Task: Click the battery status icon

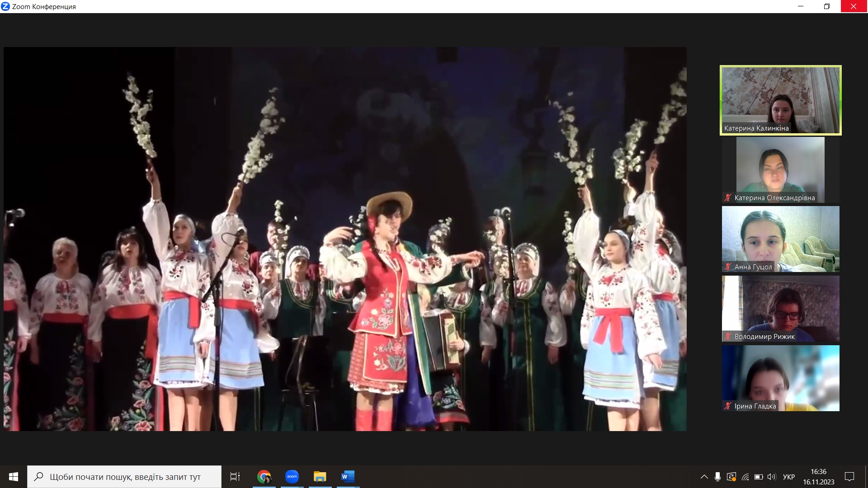Action: pyautogui.click(x=759, y=477)
